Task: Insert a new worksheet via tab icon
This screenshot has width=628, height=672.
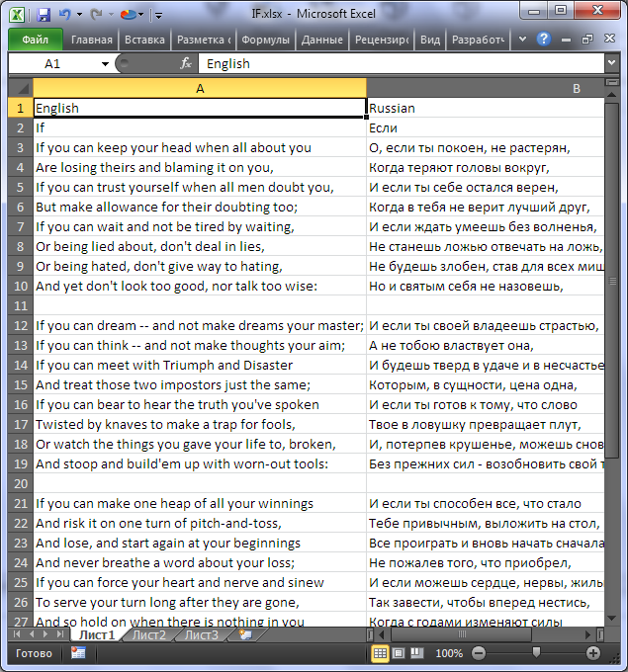Action: 244,635
